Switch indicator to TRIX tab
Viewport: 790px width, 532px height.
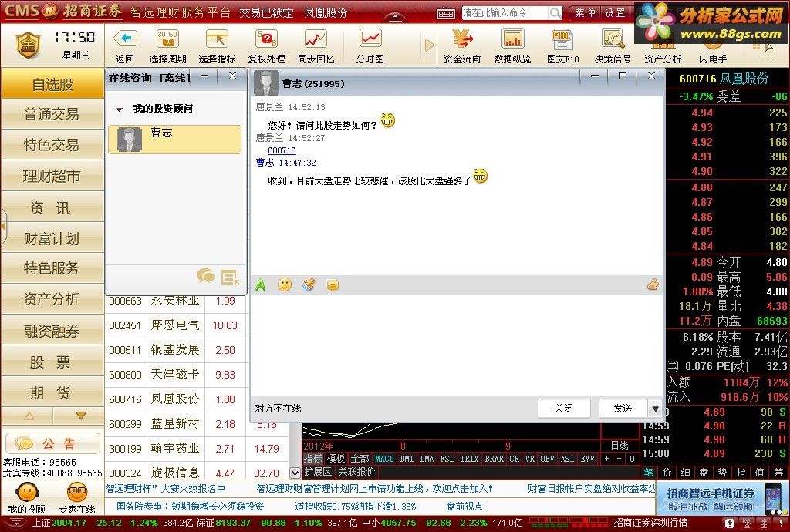coord(469,459)
